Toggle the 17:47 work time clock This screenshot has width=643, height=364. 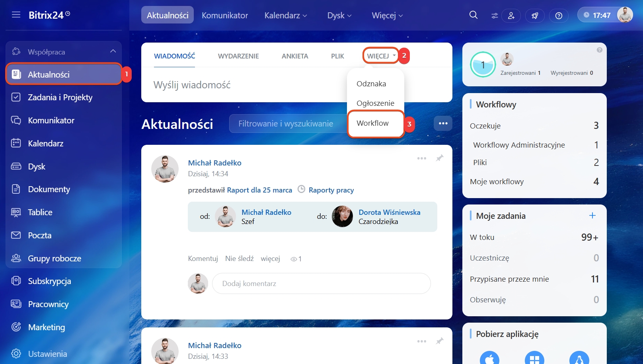click(x=597, y=15)
